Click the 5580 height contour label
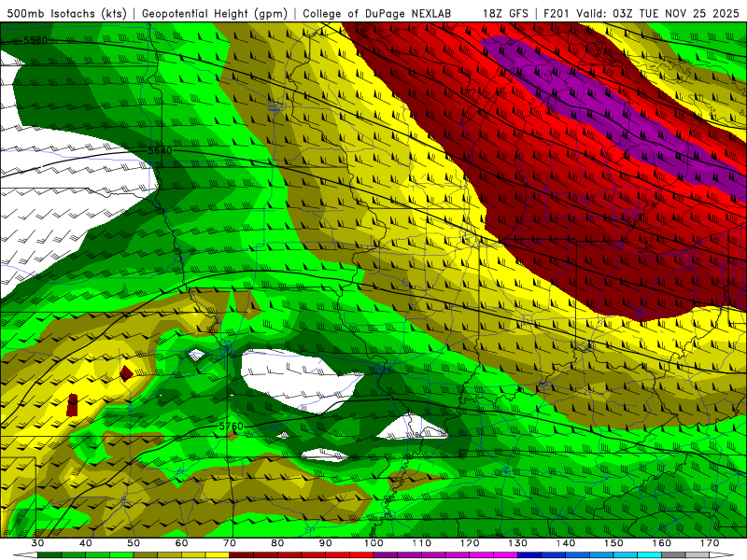Viewport: 747px width, 560px height. [x=35, y=40]
